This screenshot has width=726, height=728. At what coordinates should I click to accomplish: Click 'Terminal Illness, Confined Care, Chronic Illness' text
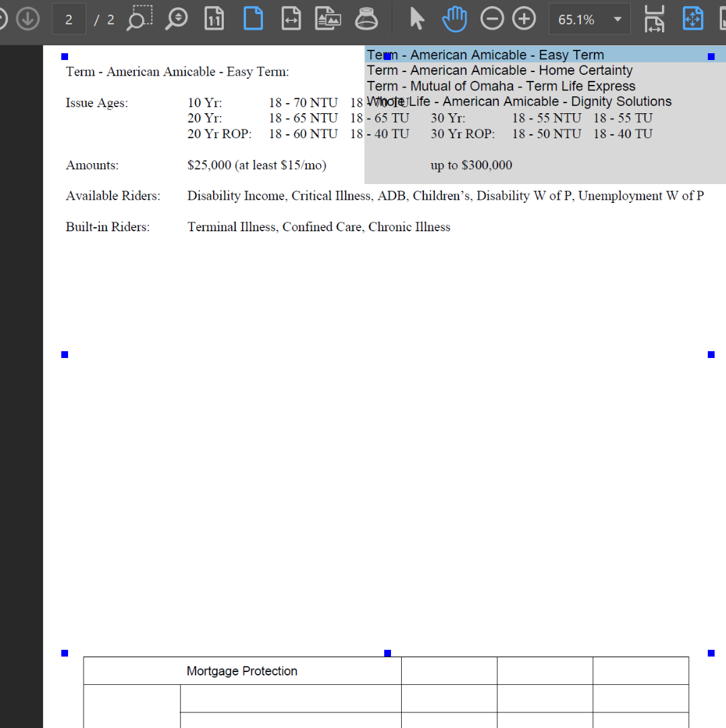(319, 227)
